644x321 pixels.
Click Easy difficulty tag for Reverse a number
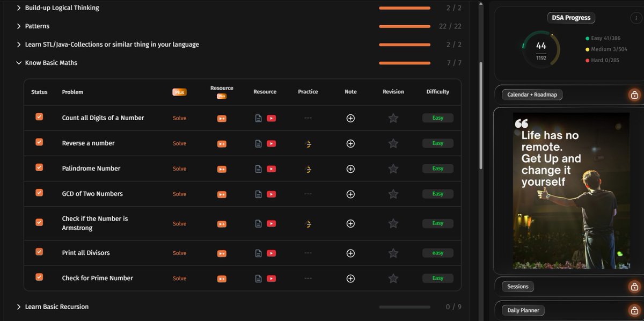438,143
